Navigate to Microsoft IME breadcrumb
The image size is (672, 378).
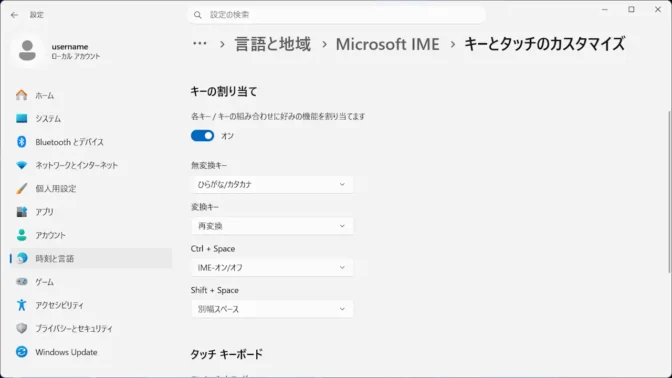pyautogui.click(x=387, y=44)
